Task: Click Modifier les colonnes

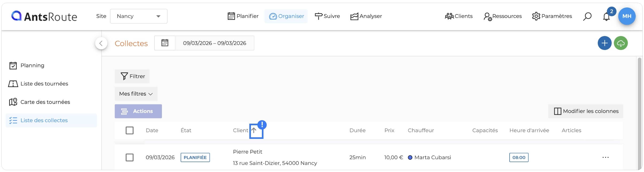Action: click(x=585, y=111)
